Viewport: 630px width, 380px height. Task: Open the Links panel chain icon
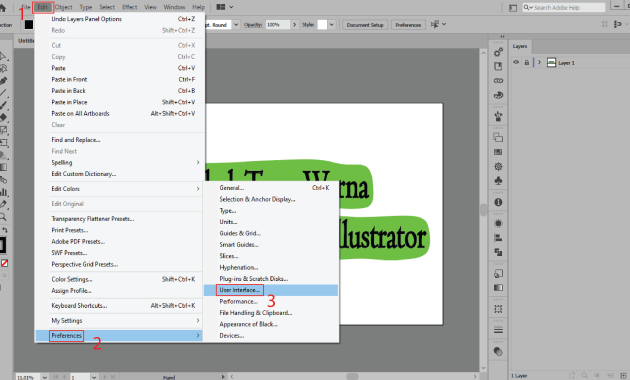[498, 81]
